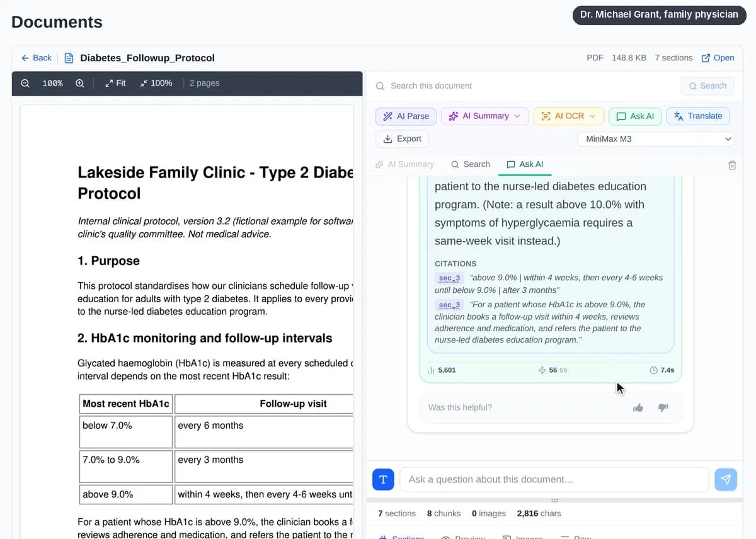756x539 pixels.
Task: Switch to the Search tab
Action: tap(471, 164)
